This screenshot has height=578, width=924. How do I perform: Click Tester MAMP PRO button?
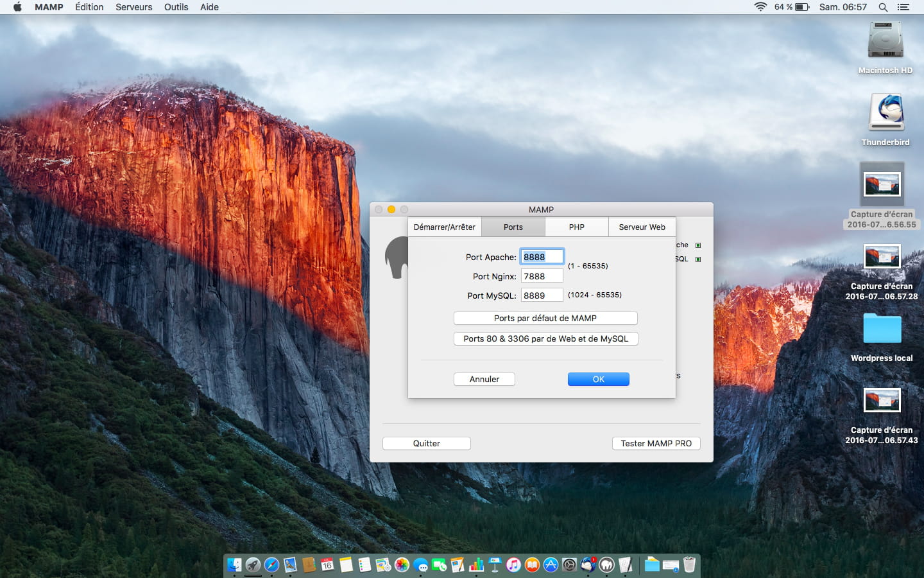656,443
